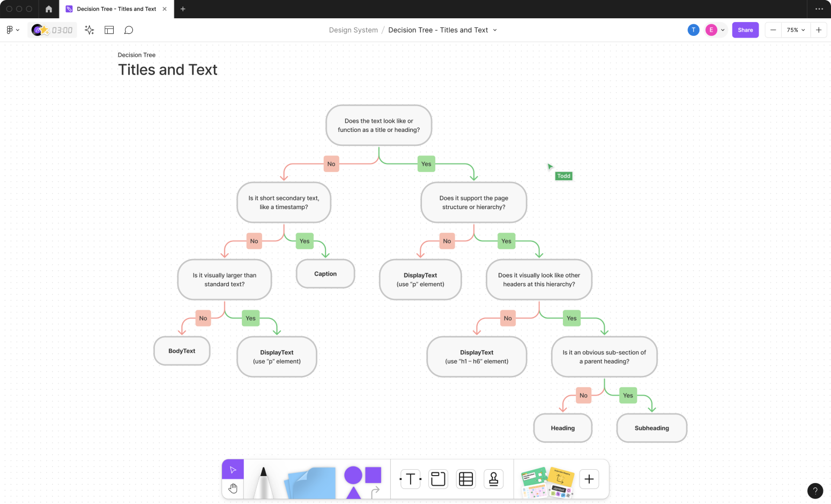Open the Design System breadcrumb link

click(x=353, y=30)
